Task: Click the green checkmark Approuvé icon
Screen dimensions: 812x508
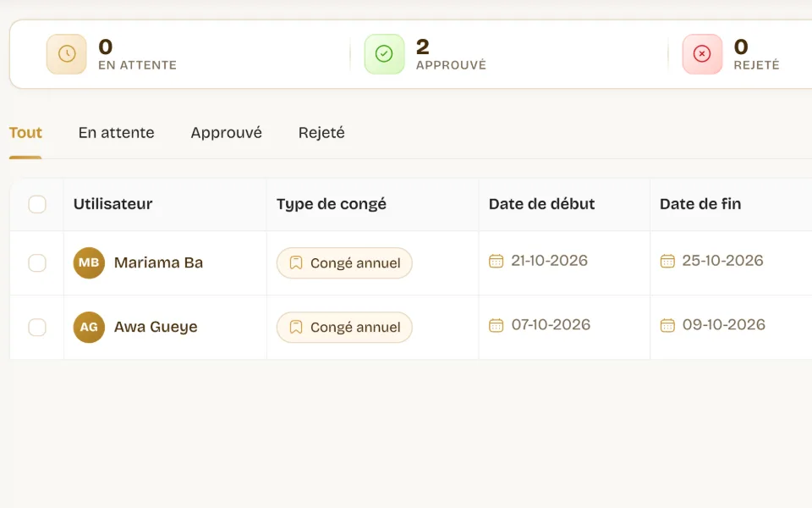Action: [x=384, y=54]
